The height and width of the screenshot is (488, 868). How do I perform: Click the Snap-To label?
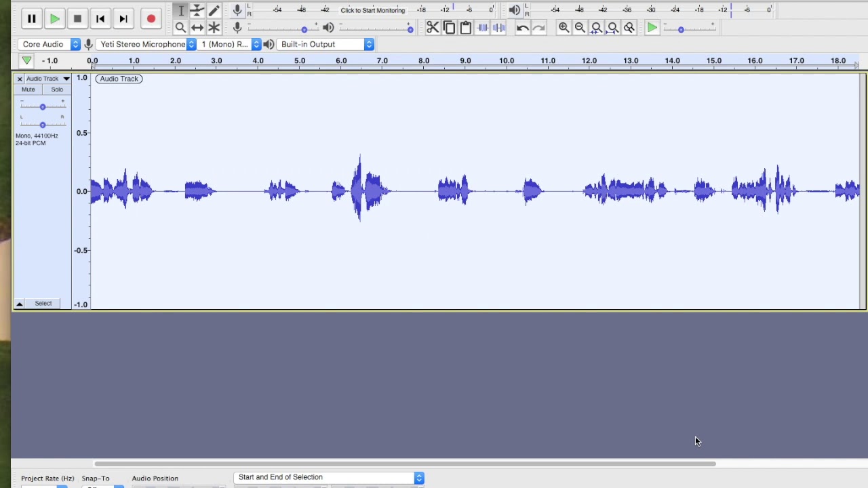[x=96, y=479]
